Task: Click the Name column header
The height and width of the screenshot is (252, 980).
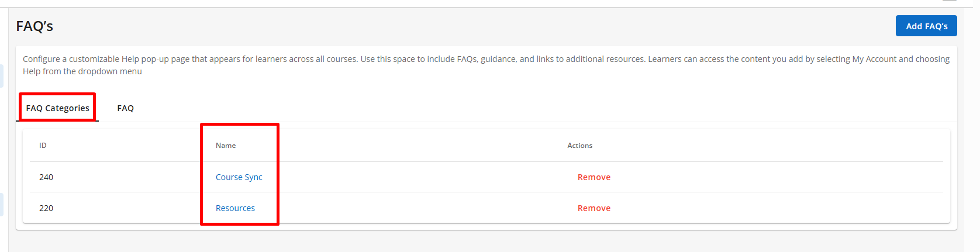Action: pyautogui.click(x=226, y=146)
